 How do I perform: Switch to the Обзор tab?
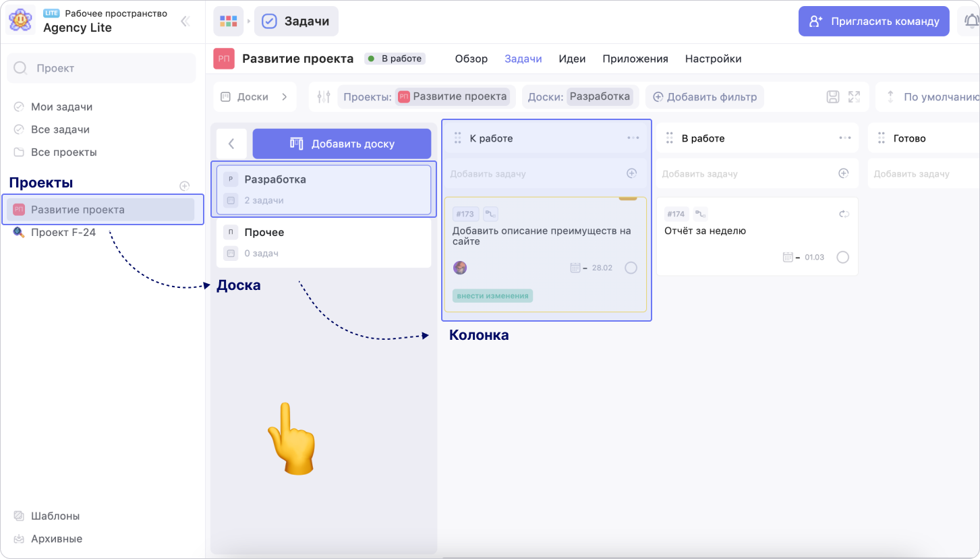471,59
